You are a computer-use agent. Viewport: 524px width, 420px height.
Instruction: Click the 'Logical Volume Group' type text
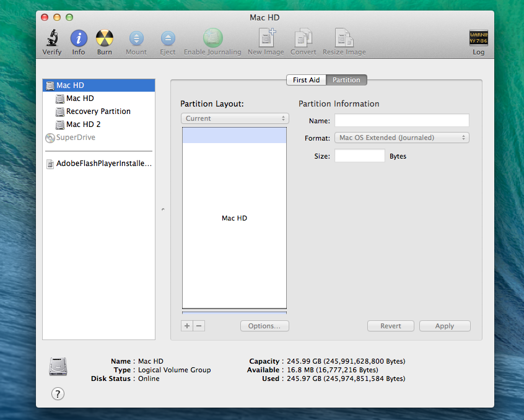point(175,370)
